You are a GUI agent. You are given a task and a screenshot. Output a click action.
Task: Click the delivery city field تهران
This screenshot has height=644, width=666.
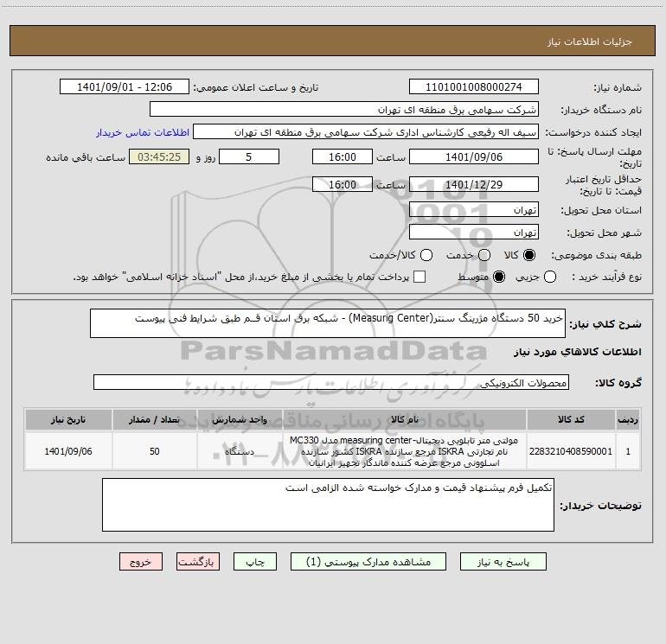tap(474, 233)
